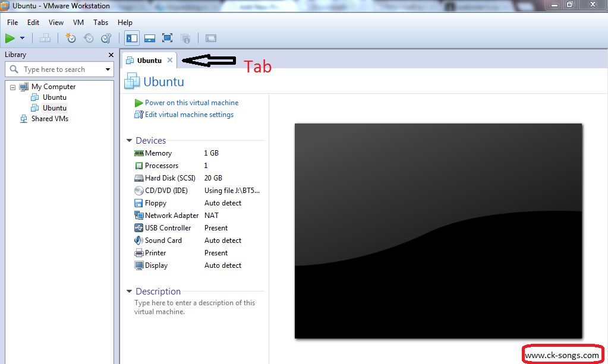Open the View menu
Image resolution: width=608 pixels, height=364 pixels.
point(56,23)
